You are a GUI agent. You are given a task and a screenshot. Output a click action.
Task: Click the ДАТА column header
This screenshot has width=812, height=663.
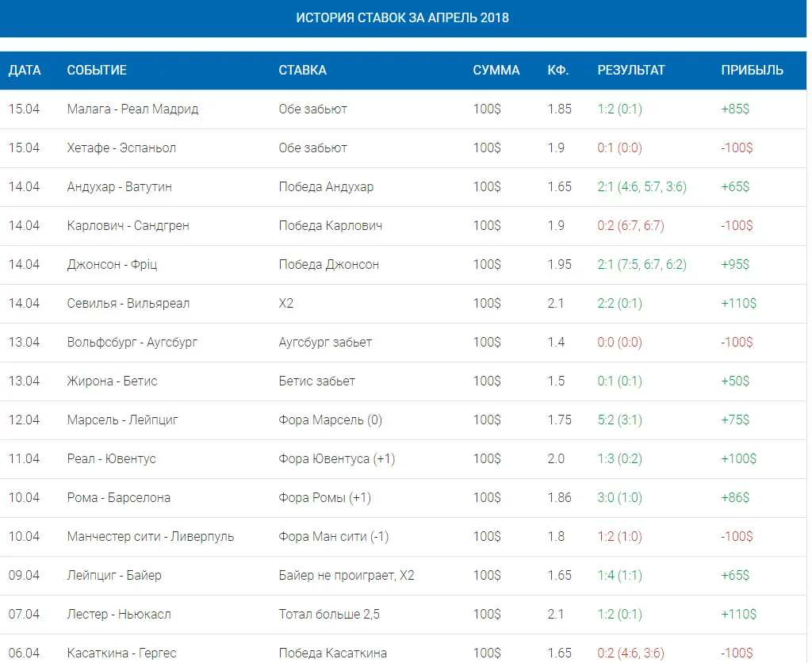tap(25, 70)
